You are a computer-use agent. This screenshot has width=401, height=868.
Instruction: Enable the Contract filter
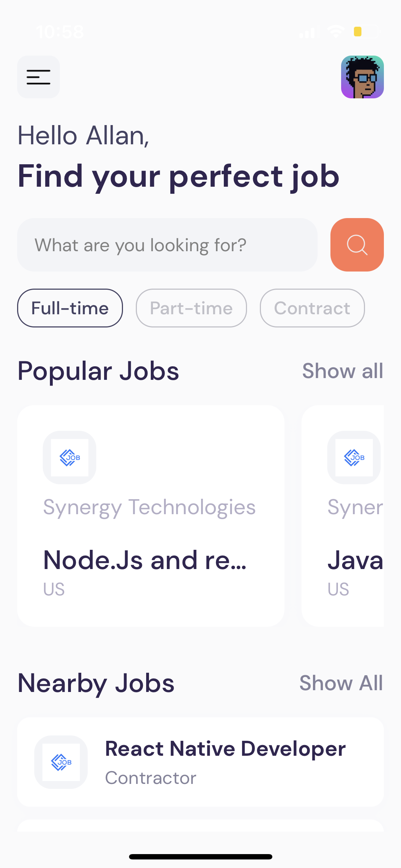[x=312, y=308]
